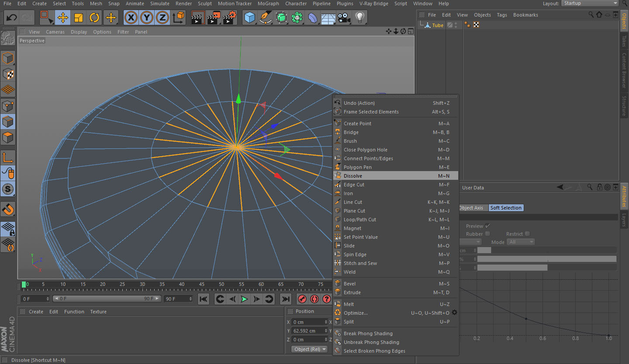Image resolution: width=629 pixels, height=364 pixels.
Task: Open the Layout Startup dropdown
Action: point(590,3)
